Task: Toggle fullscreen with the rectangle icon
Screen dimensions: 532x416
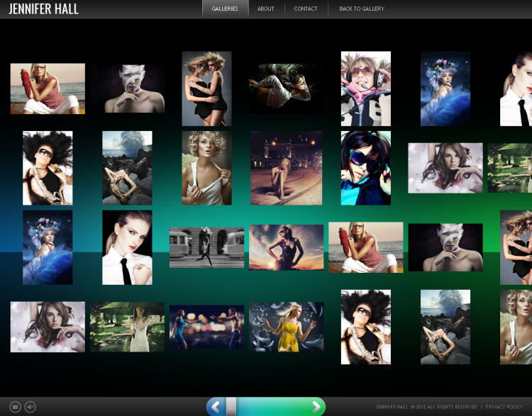Action: pos(15,407)
